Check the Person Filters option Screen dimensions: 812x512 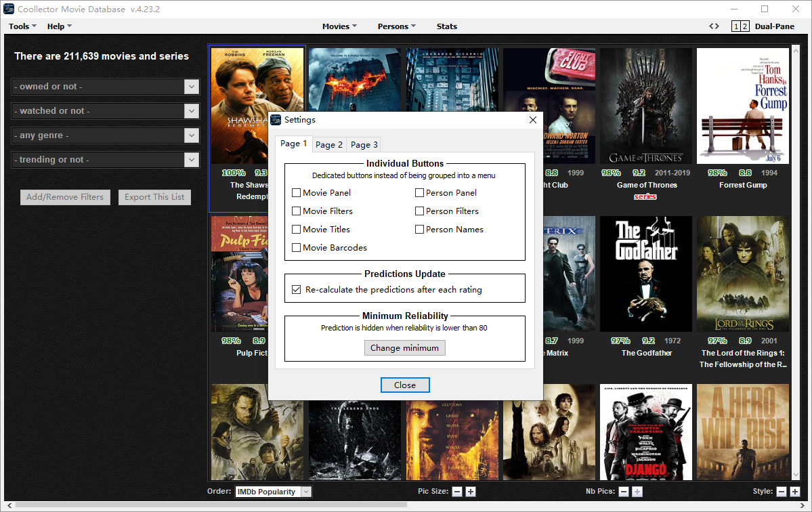(x=420, y=211)
